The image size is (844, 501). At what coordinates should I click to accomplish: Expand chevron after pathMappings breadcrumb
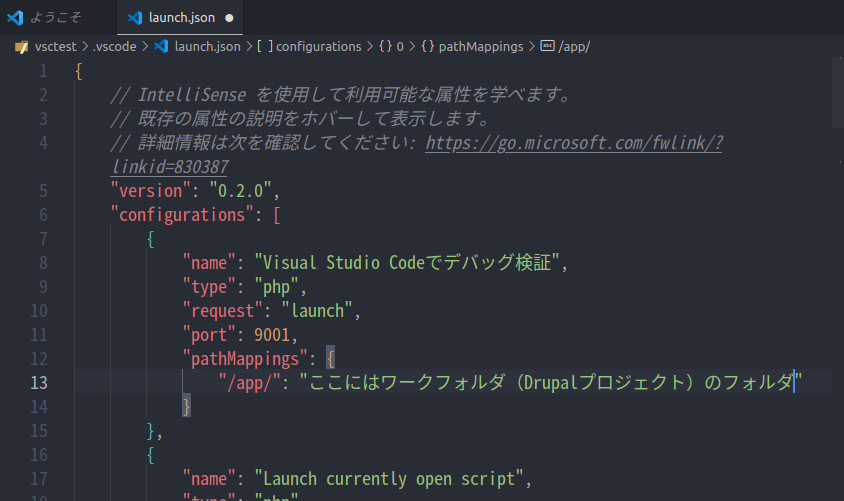(x=532, y=47)
